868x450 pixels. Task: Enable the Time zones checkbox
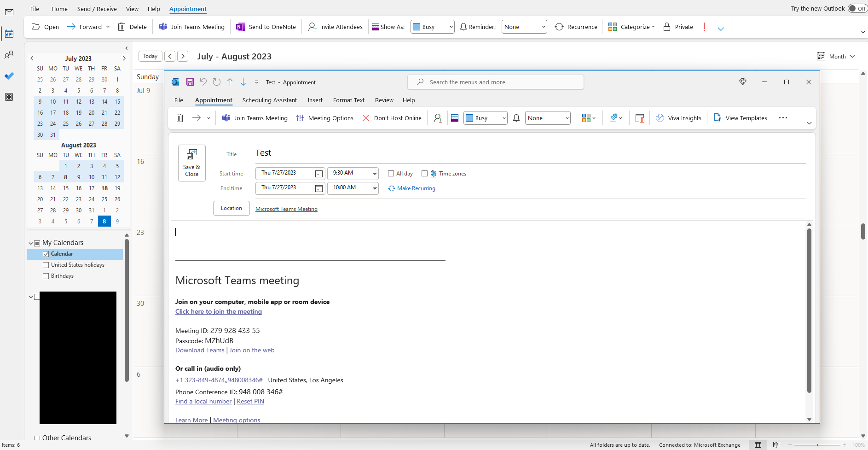pyautogui.click(x=424, y=174)
